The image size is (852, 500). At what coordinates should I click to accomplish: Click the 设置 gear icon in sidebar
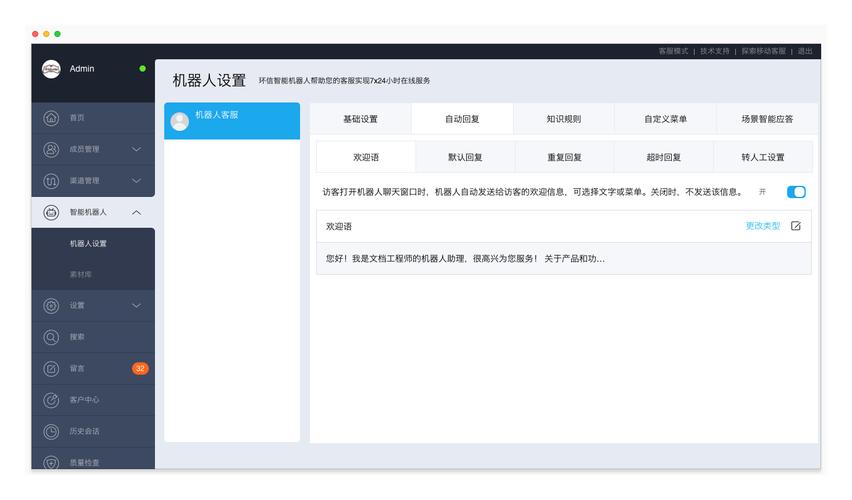(x=51, y=305)
